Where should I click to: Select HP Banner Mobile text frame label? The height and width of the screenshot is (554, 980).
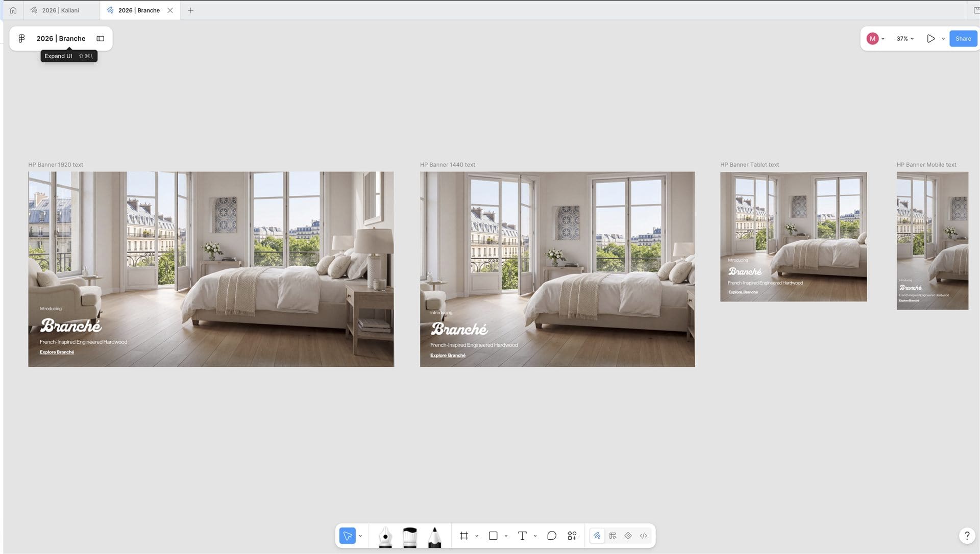click(x=926, y=165)
